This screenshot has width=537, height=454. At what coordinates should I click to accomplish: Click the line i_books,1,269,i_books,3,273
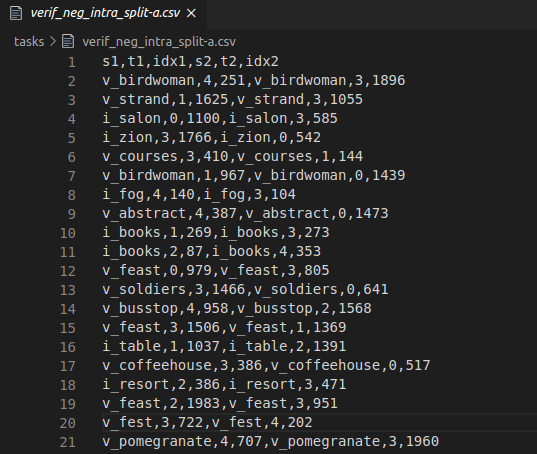point(216,232)
